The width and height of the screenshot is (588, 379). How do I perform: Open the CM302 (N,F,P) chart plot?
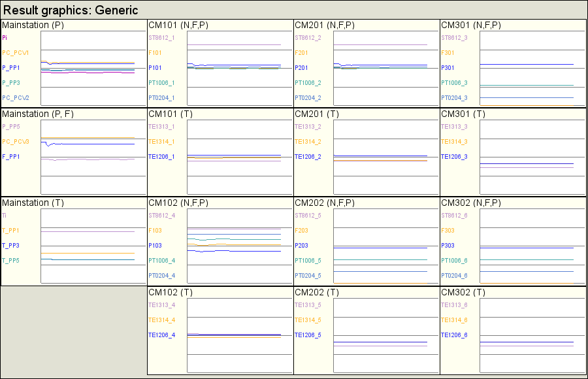coord(532,246)
